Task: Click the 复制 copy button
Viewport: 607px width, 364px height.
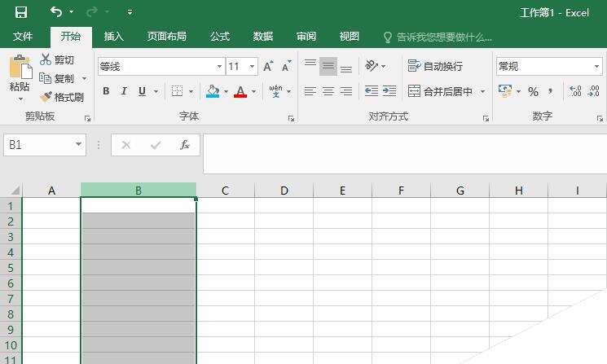Action: 57,78
